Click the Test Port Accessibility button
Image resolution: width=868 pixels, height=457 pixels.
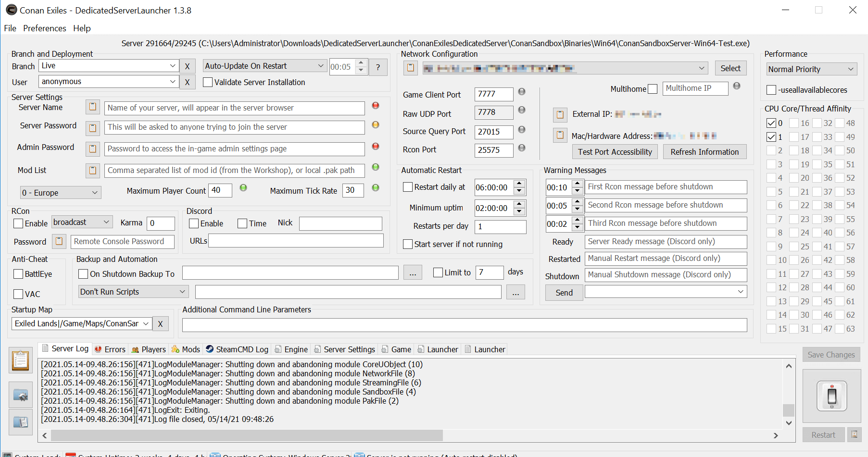point(615,152)
